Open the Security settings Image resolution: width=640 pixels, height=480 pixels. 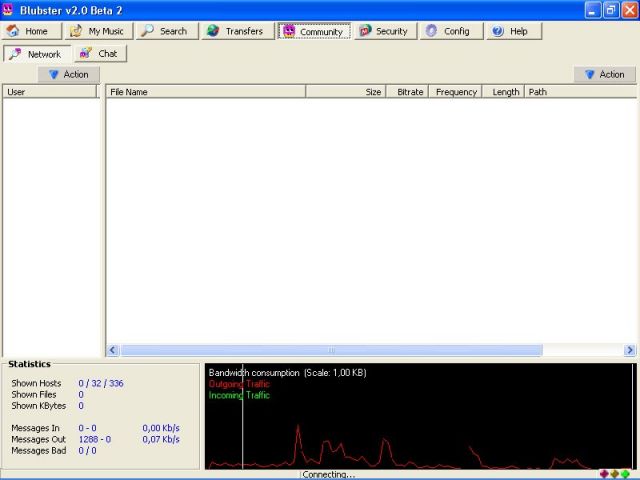point(382,31)
